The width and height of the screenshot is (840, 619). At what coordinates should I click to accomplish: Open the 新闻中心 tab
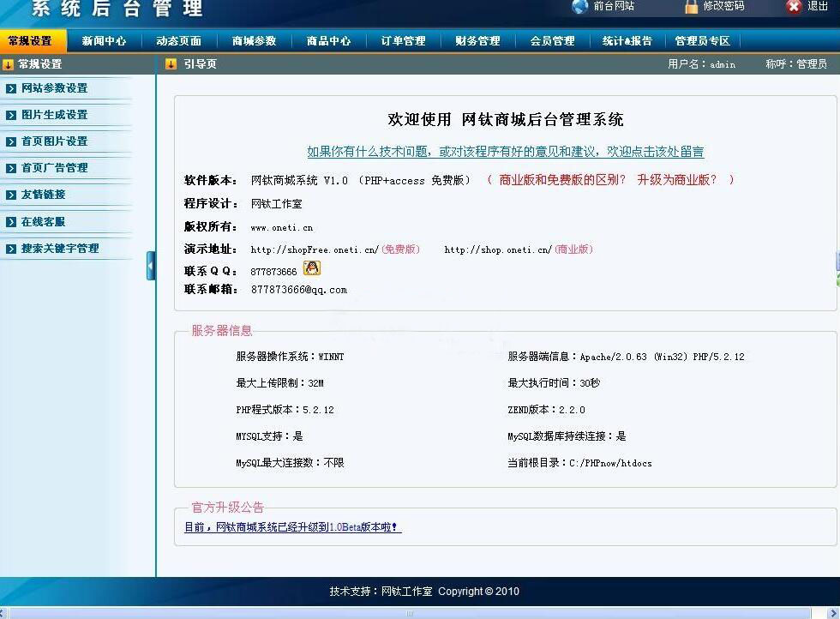(104, 41)
